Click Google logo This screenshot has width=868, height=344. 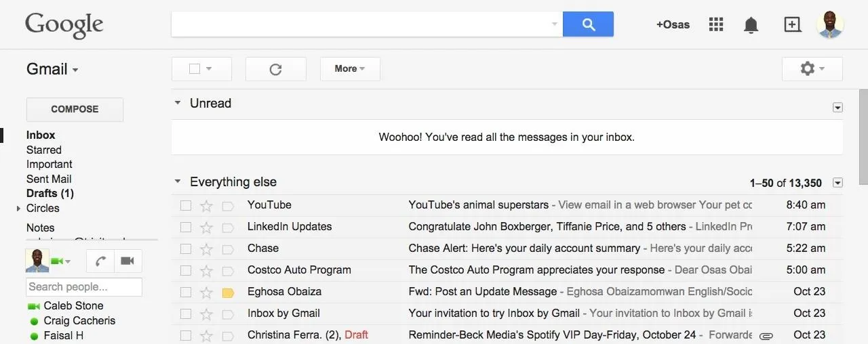(64, 25)
